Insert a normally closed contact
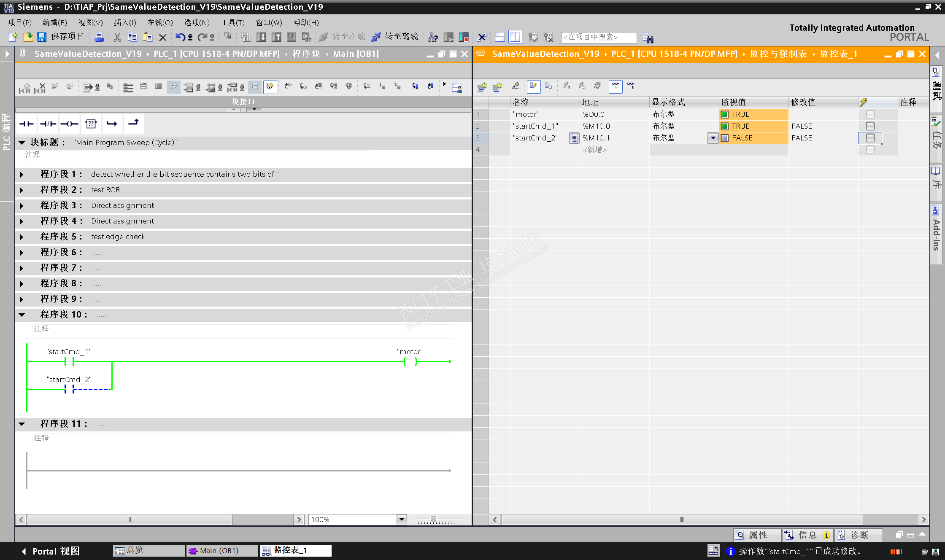 coord(48,124)
